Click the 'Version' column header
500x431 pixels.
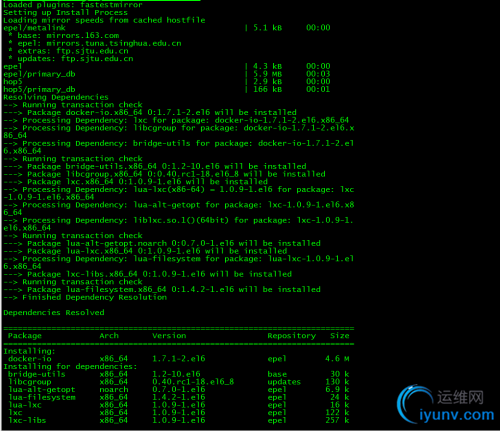169,336
